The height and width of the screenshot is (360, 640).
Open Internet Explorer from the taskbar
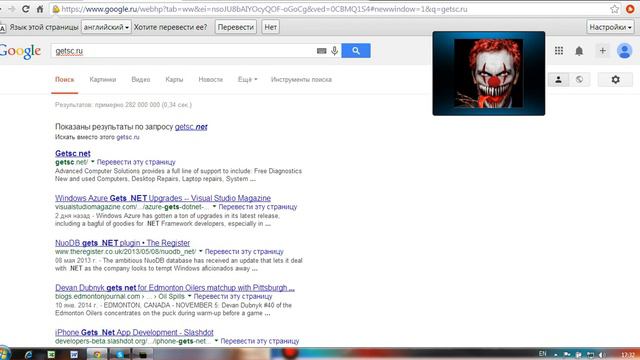pyautogui.click(x=29, y=354)
